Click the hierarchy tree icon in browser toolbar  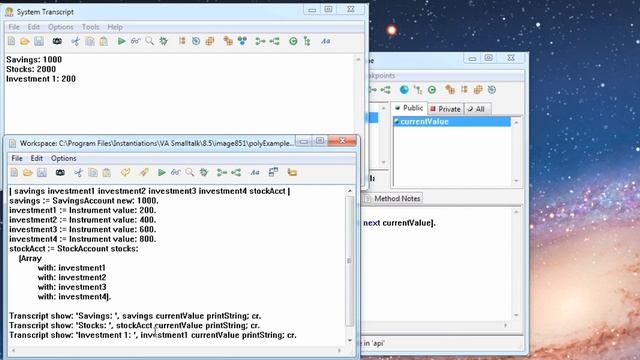(418, 90)
